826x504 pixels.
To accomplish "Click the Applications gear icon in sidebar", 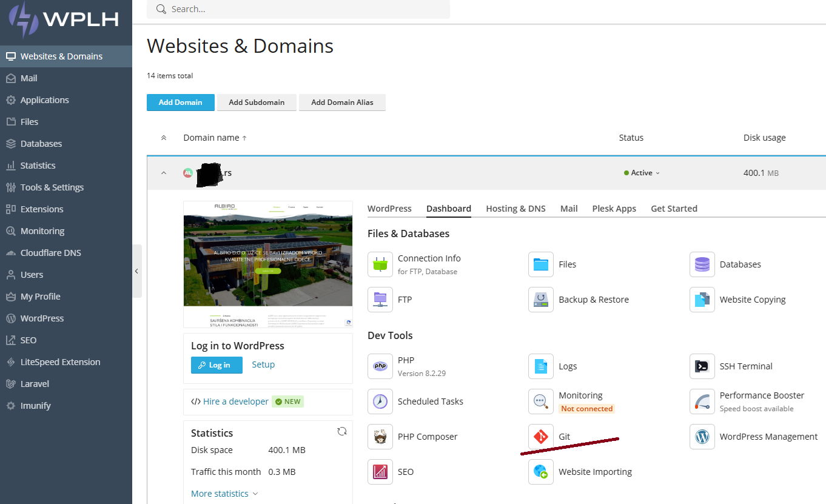I will tap(10, 100).
